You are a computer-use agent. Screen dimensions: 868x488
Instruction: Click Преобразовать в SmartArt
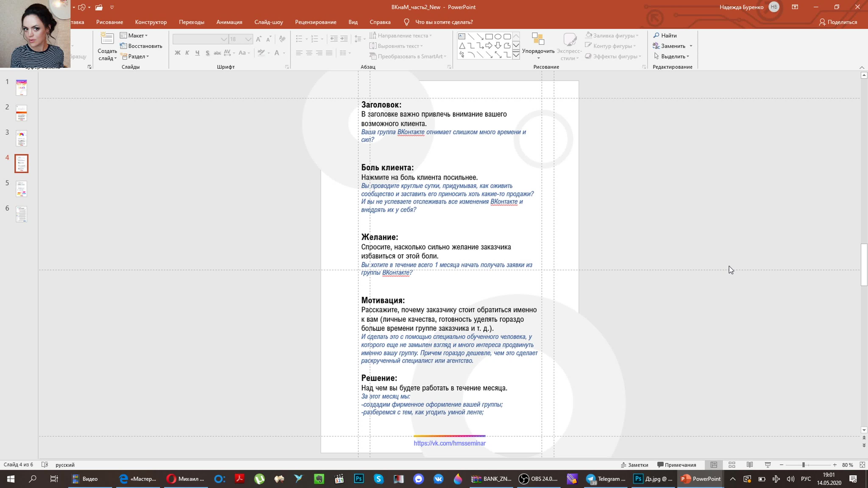[408, 56]
